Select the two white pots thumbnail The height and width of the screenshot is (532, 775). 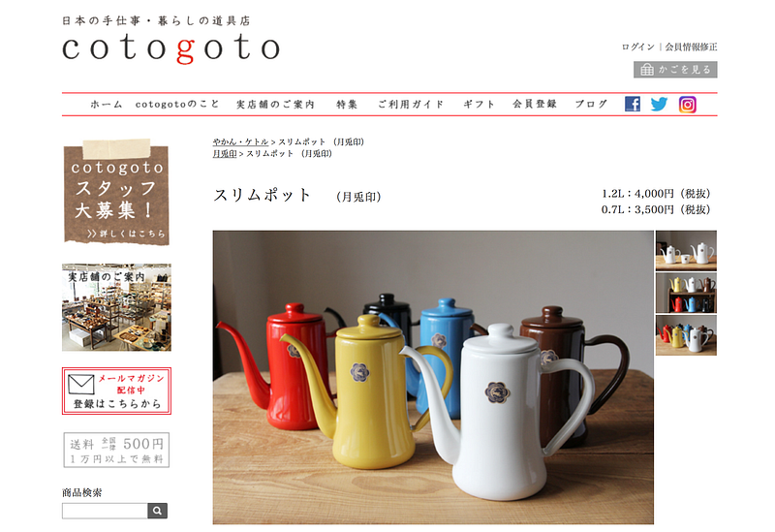click(x=686, y=251)
